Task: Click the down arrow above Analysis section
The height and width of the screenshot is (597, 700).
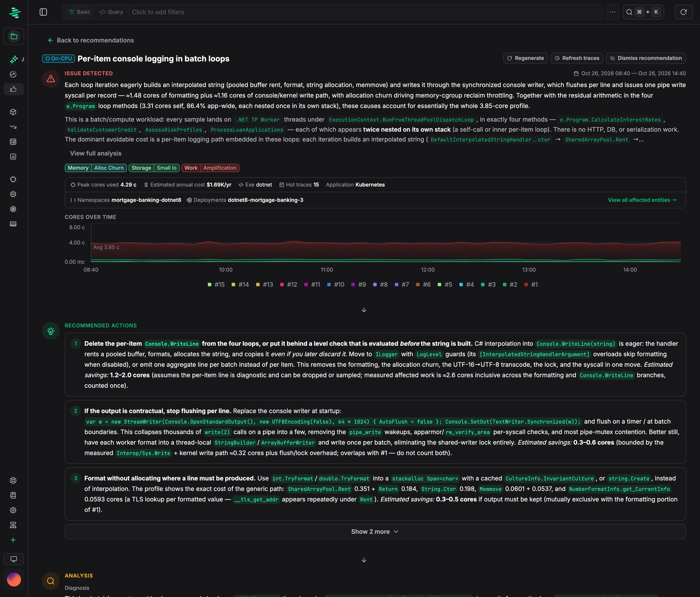Action: pos(364,560)
